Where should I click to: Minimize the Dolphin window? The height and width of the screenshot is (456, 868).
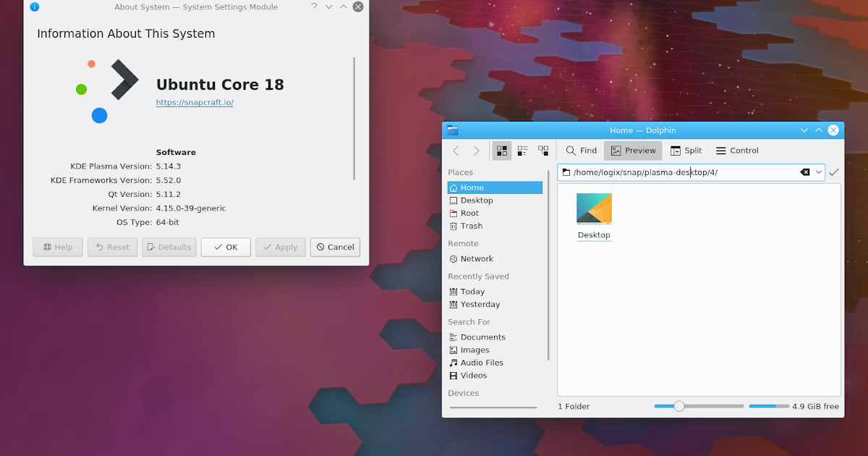click(804, 130)
